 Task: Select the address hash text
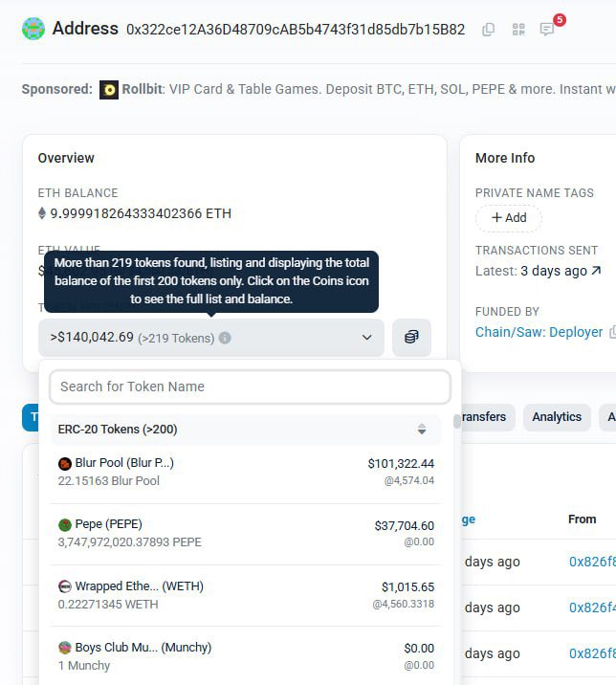[x=296, y=30]
